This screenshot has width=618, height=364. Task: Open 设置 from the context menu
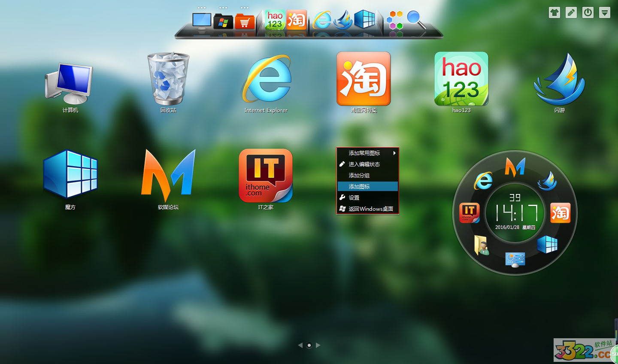pos(368,198)
